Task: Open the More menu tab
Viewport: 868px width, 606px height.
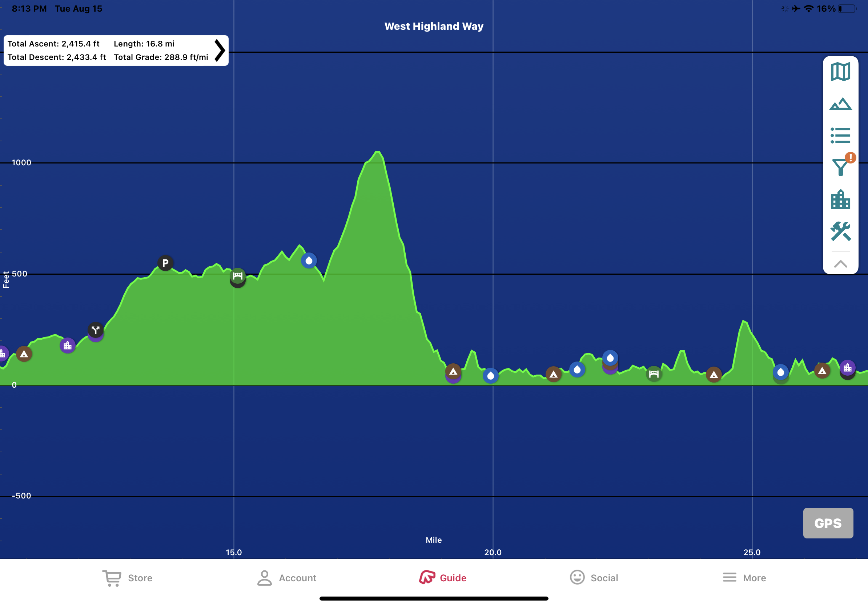Action: pos(744,578)
